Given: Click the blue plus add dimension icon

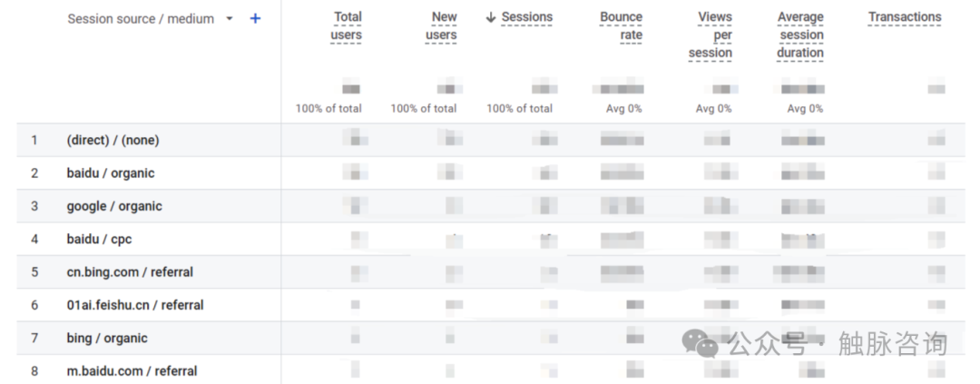Looking at the screenshot, I should coord(255,18).
